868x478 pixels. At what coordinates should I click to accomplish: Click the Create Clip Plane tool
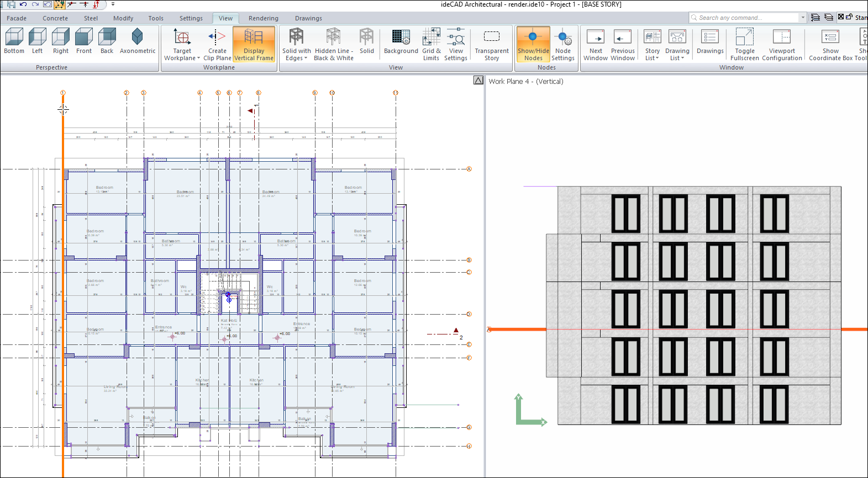(217, 44)
